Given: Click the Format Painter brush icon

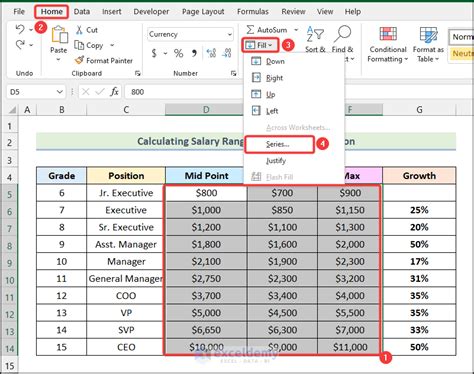Looking at the screenshot, I should [79, 60].
